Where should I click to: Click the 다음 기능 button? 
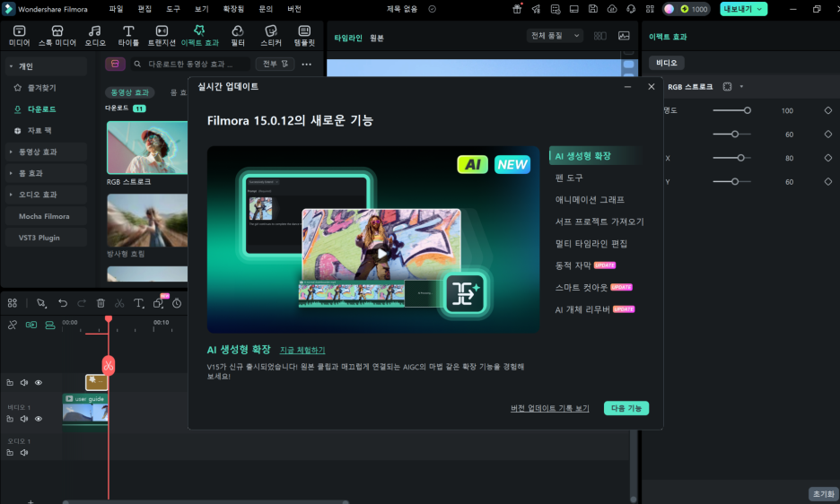(626, 408)
